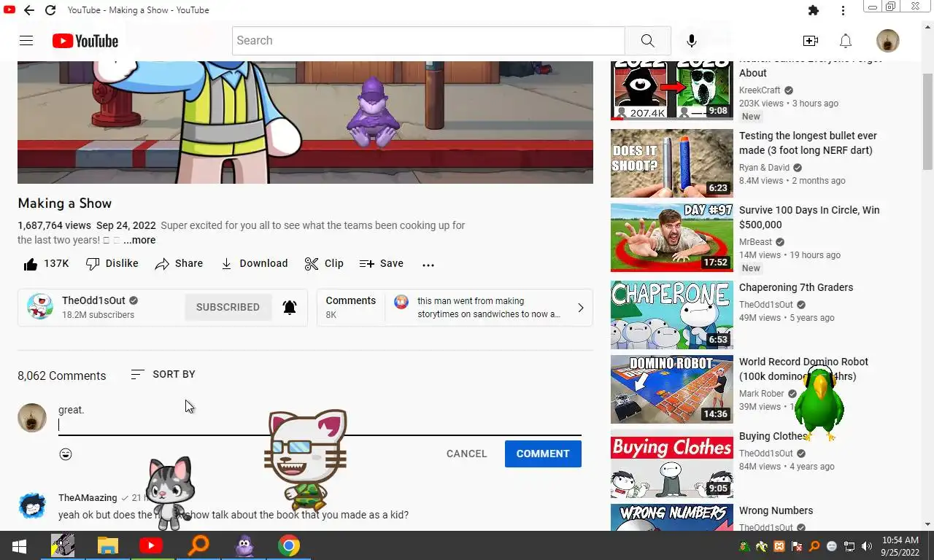
Task: Open File Explorer from the taskbar
Action: (x=107, y=545)
